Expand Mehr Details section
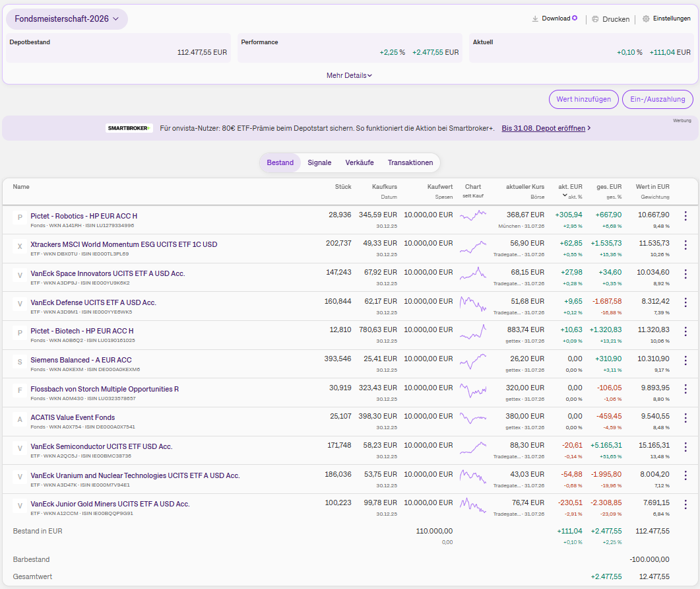This screenshot has width=700, height=589. click(349, 75)
